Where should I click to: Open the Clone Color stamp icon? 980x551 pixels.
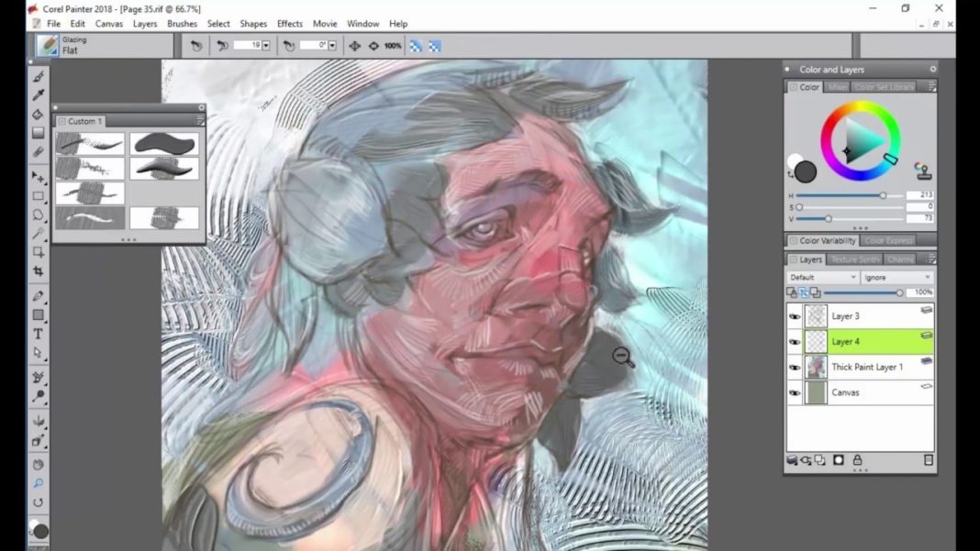point(922,170)
